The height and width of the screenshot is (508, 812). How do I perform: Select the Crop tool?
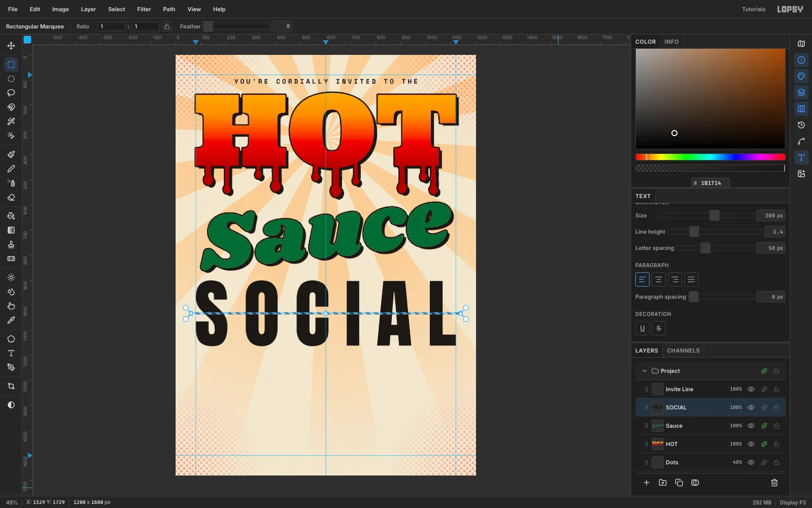11,386
